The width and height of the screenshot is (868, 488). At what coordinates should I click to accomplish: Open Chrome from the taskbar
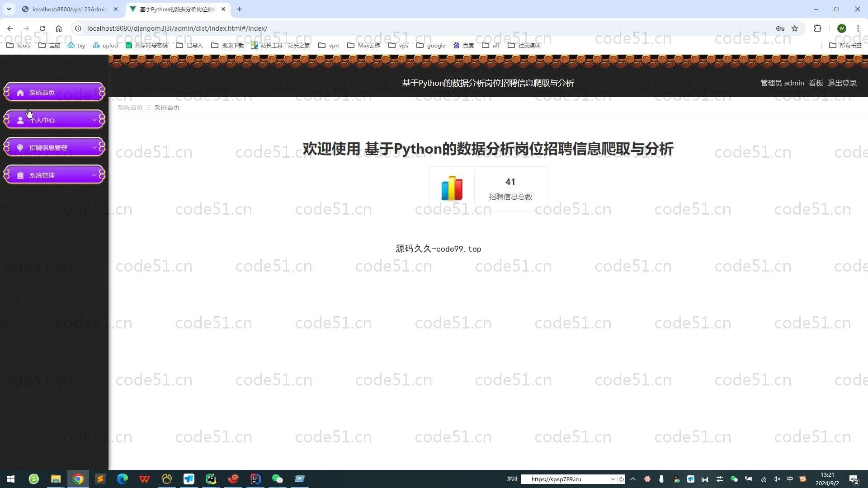[78, 479]
